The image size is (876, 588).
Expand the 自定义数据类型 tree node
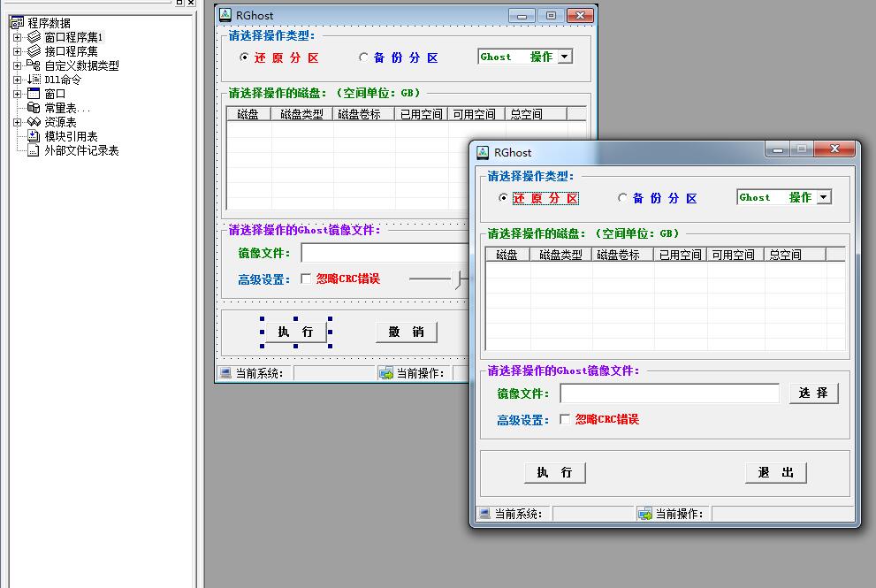point(18,65)
